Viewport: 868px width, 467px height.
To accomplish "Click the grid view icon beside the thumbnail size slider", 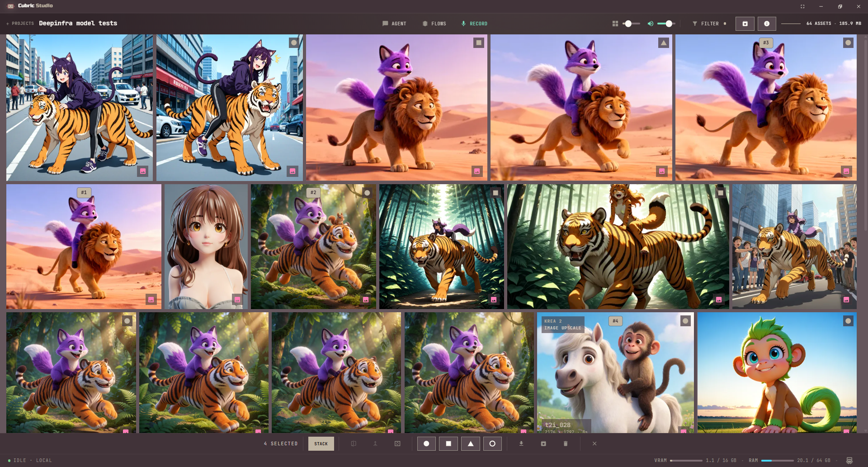I will pos(615,24).
